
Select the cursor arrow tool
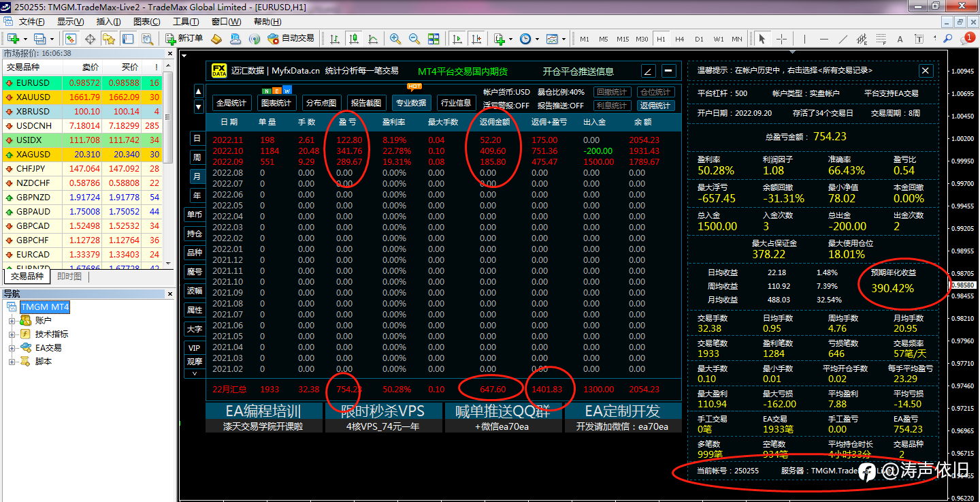(762, 39)
